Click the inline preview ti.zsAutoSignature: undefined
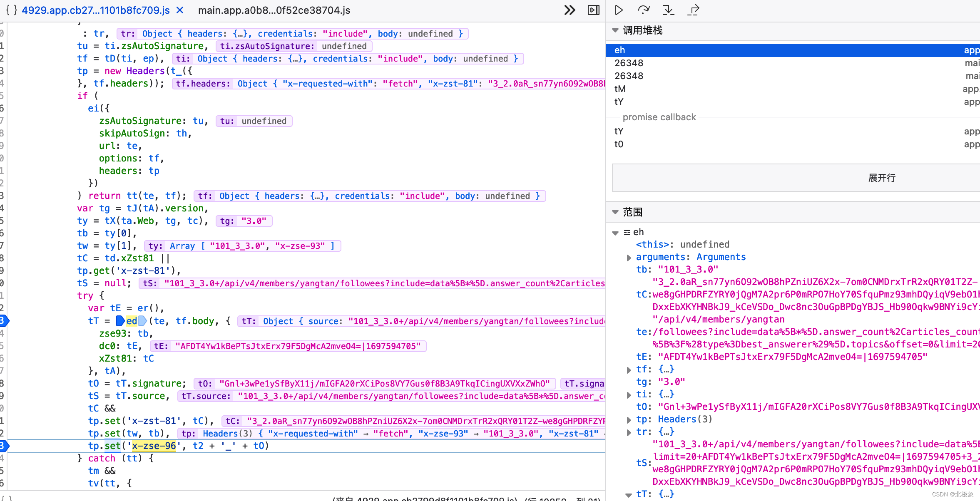 (x=294, y=46)
